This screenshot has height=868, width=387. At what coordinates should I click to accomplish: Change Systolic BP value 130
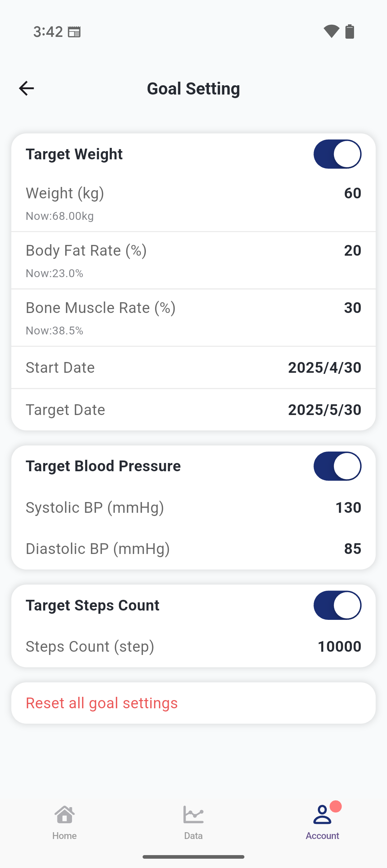click(x=348, y=508)
